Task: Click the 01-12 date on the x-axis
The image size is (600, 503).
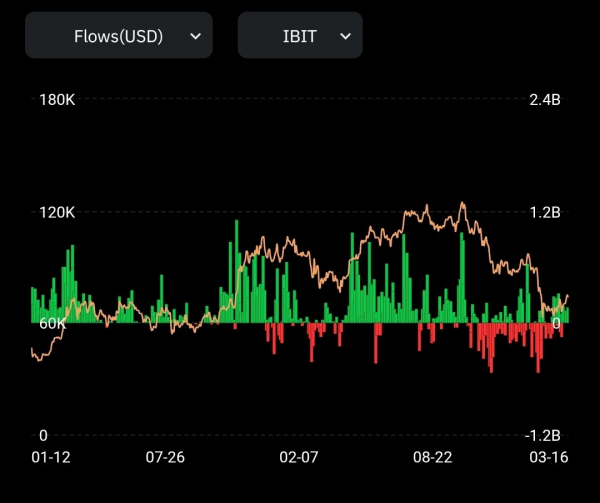Action: [x=50, y=458]
